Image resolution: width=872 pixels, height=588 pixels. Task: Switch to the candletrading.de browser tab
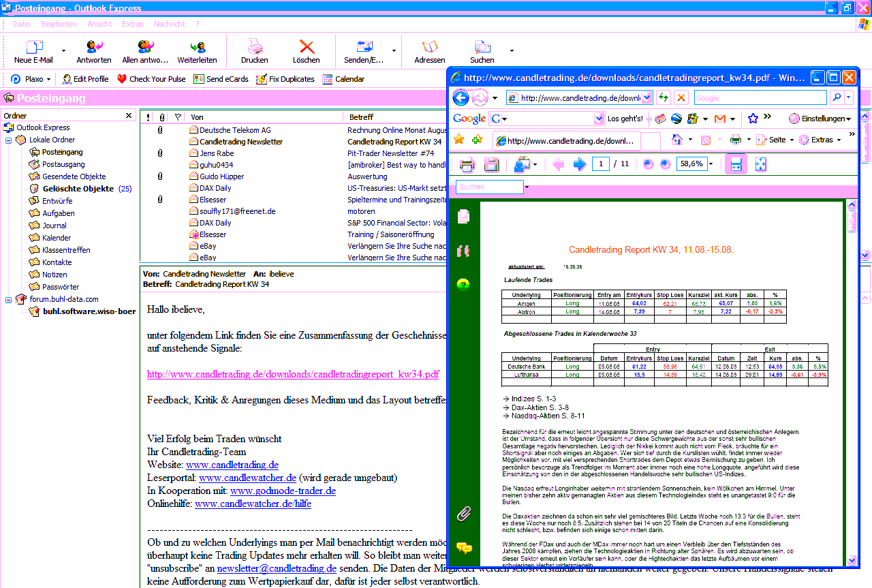(565, 140)
